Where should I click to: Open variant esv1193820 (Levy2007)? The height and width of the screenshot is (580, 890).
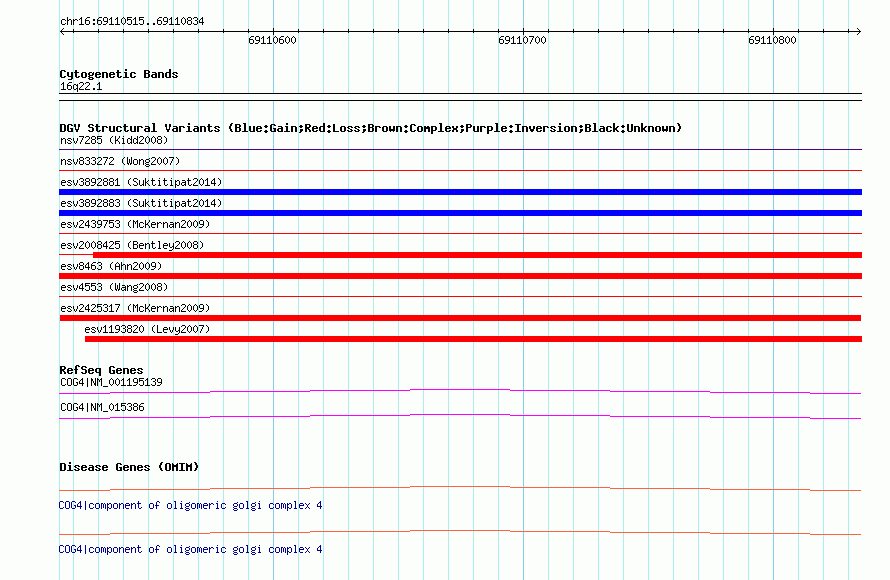[147, 329]
